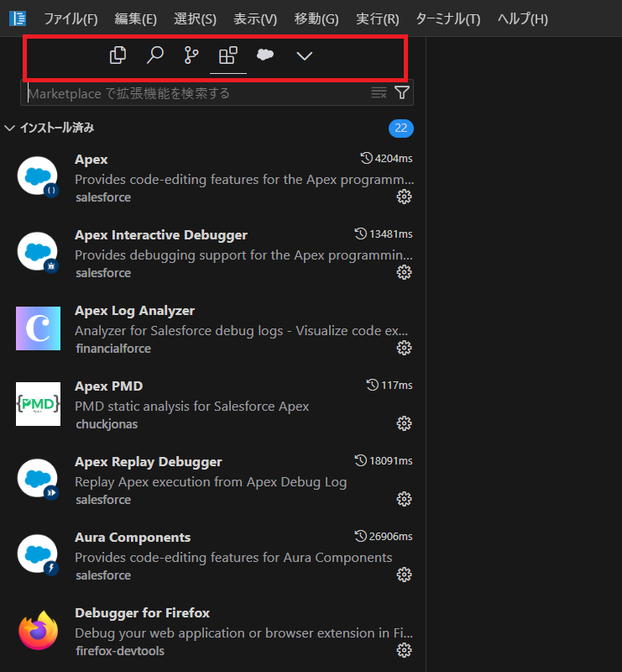622x672 pixels.
Task: Click the 13481ms activation time
Action: coord(384,234)
